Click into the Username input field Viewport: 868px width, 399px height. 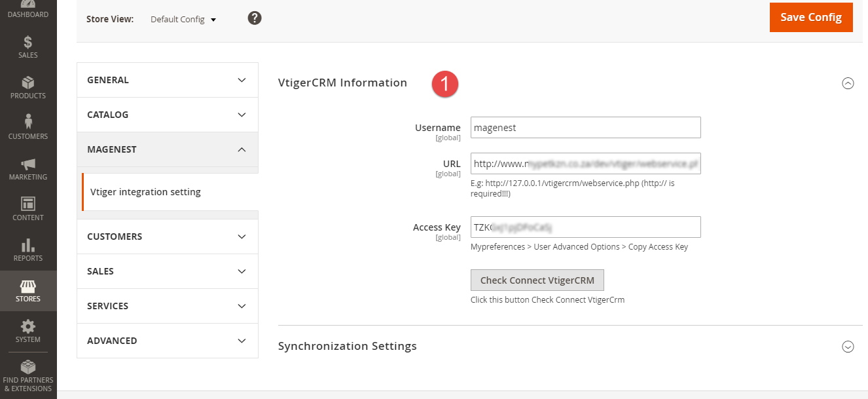coord(585,128)
